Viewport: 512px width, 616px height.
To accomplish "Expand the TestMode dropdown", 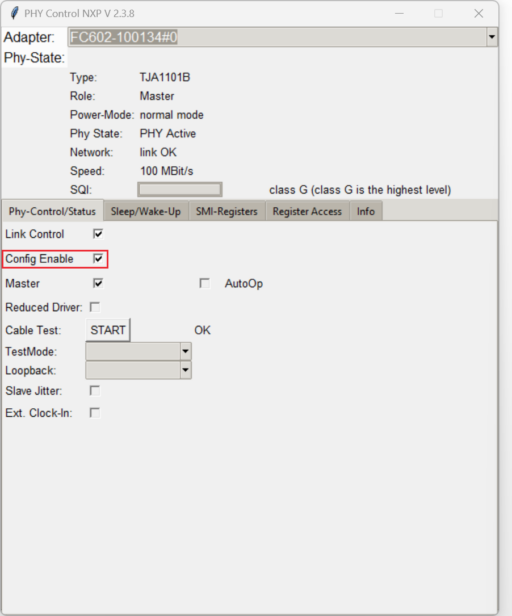I will 185,351.
